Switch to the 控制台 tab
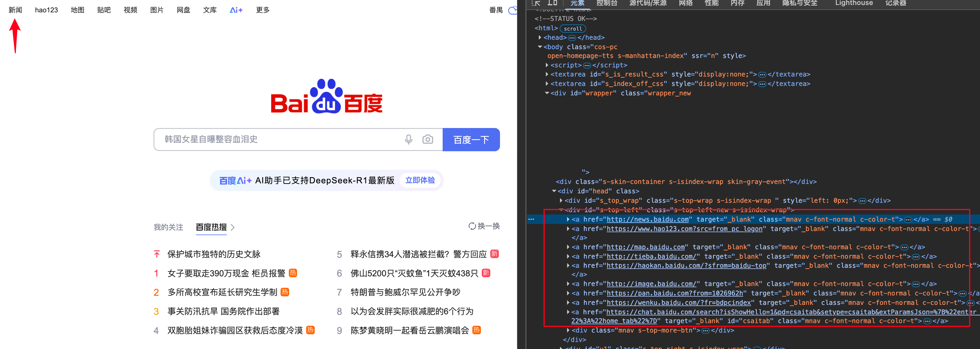980x349 pixels. click(606, 4)
